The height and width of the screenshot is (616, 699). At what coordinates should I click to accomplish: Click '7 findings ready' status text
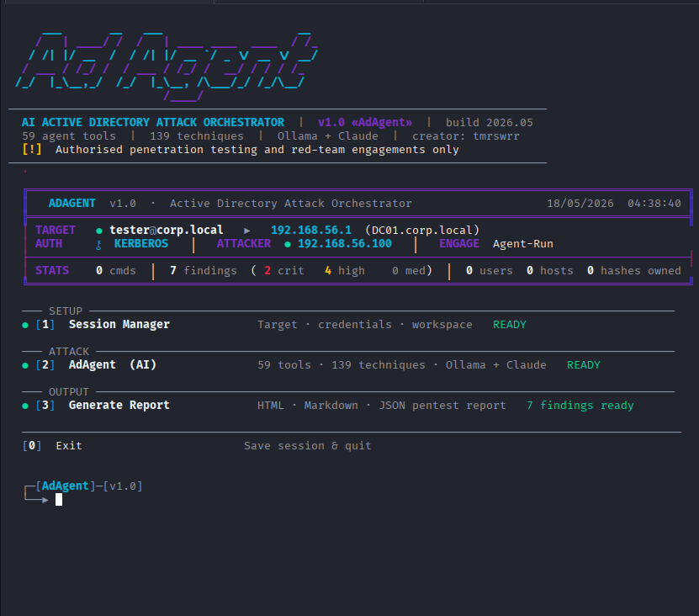(580, 406)
